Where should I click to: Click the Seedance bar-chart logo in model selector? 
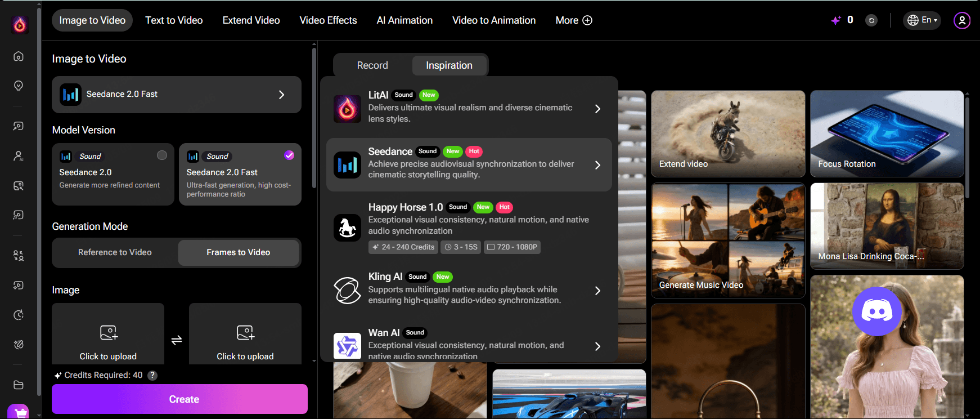(x=71, y=95)
